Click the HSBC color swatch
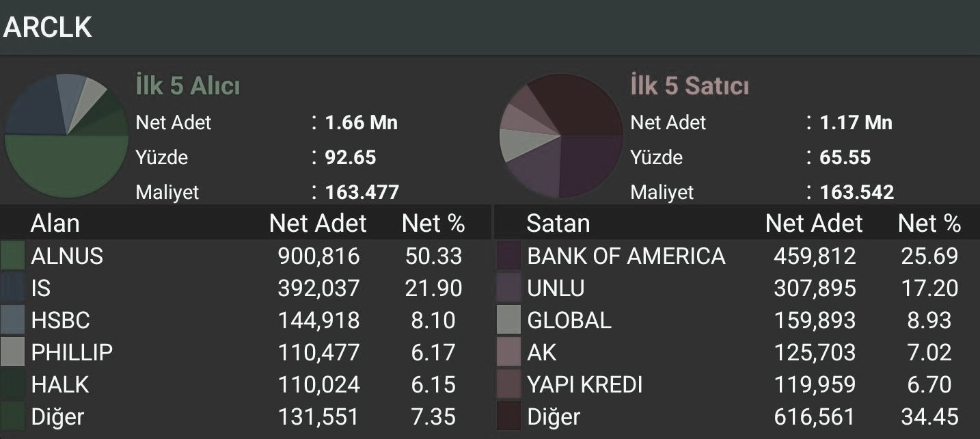This screenshot has width=980, height=439. (x=13, y=320)
